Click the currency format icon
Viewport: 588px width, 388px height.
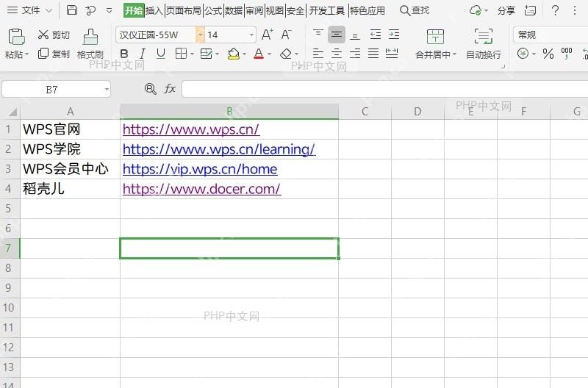[x=523, y=54]
